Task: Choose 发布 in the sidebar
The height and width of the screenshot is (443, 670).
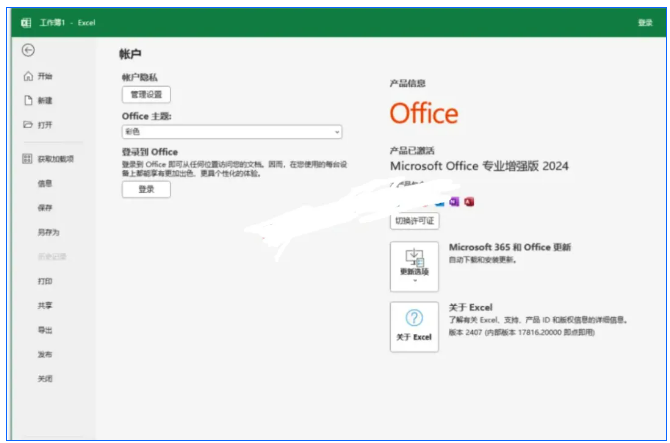Action: coord(45,354)
